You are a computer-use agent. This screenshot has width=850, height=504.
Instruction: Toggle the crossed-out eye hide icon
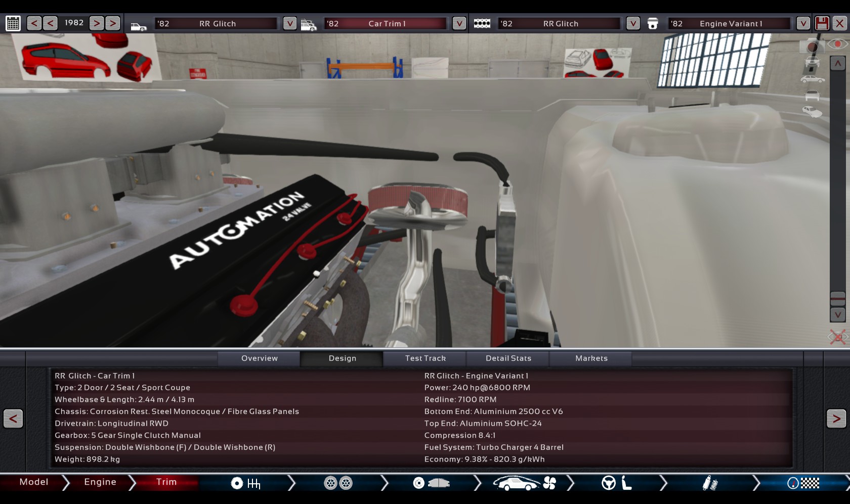pyautogui.click(x=837, y=337)
